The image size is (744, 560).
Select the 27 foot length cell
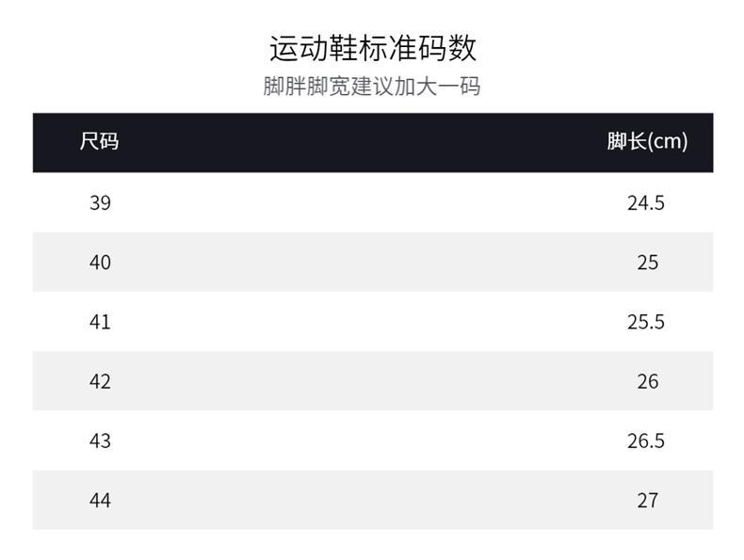point(647,500)
